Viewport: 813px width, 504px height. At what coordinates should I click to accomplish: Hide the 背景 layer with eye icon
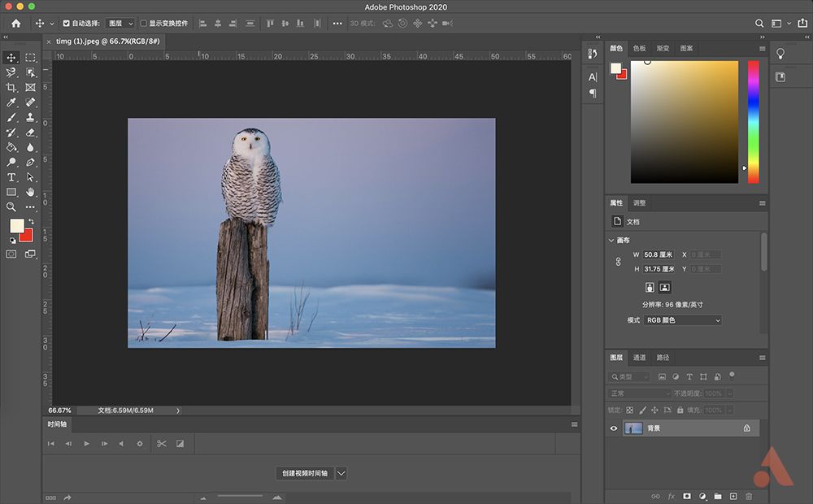tap(614, 428)
